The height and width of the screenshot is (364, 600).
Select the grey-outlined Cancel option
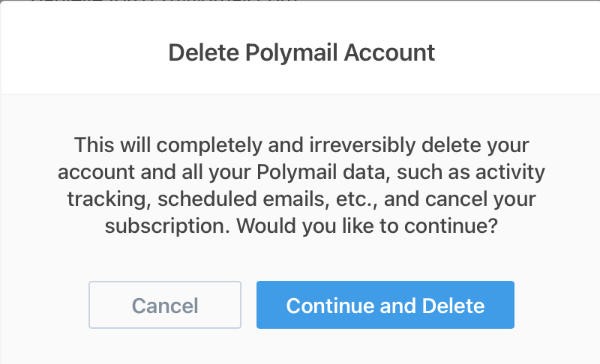(x=165, y=305)
